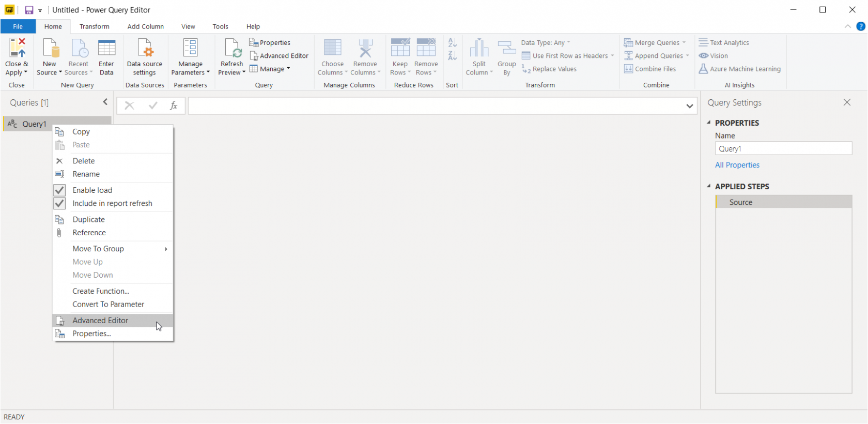Close the Query Settings pane
Image resolution: width=868 pixels, height=424 pixels.
847,102
